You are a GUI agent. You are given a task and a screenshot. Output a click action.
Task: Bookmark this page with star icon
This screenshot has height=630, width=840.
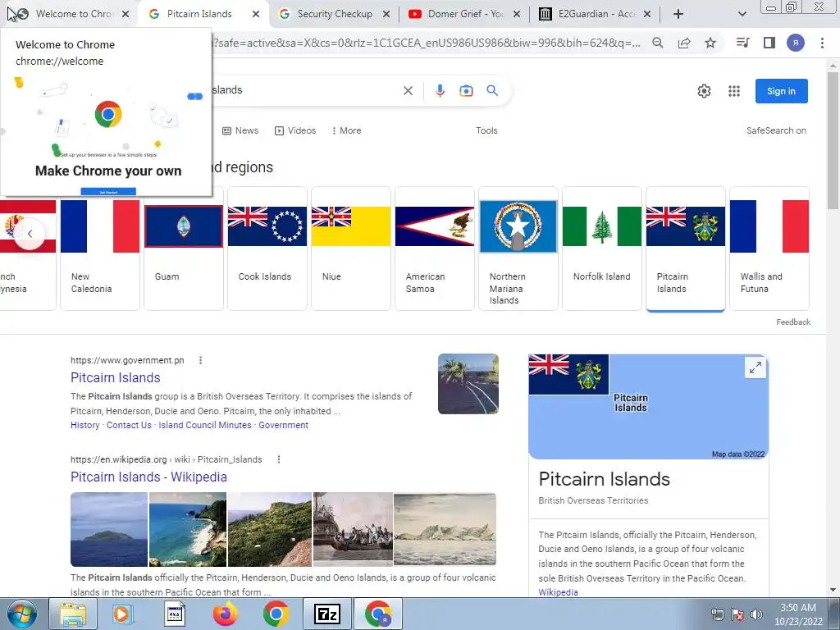(710, 43)
